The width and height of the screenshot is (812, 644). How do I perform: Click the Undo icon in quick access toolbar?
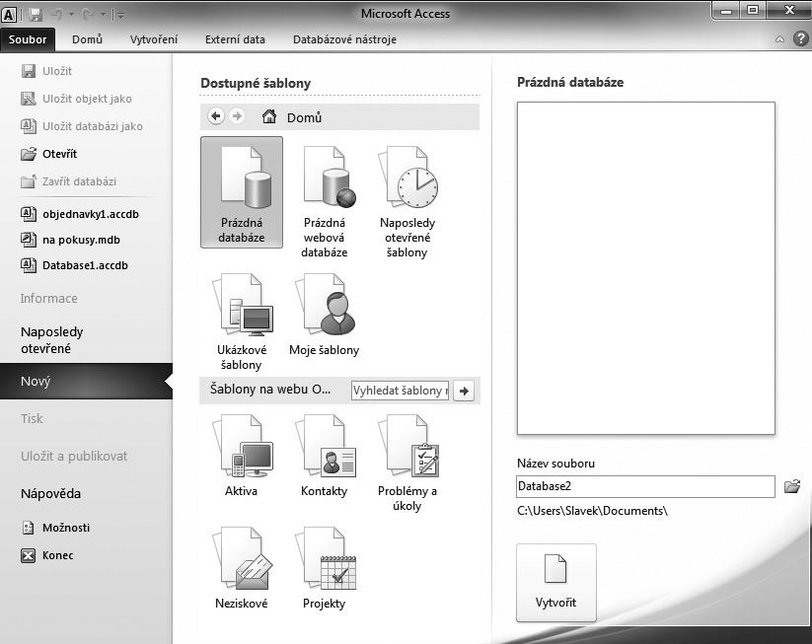click(57, 15)
